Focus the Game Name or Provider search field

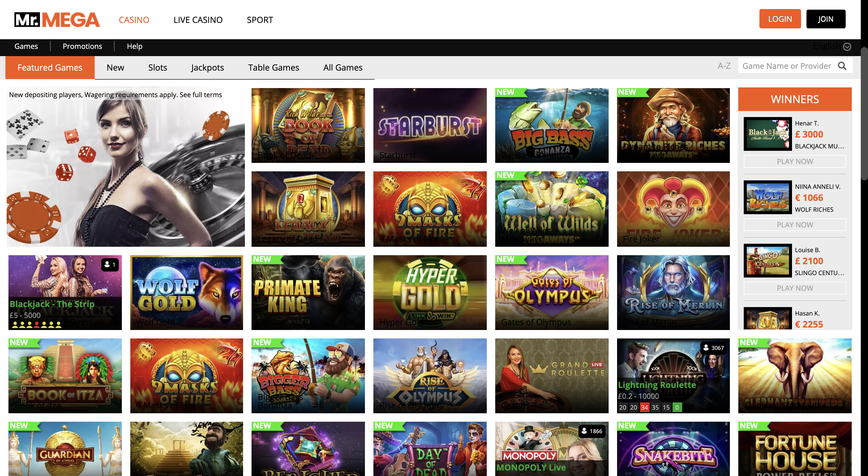[x=787, y=66]
